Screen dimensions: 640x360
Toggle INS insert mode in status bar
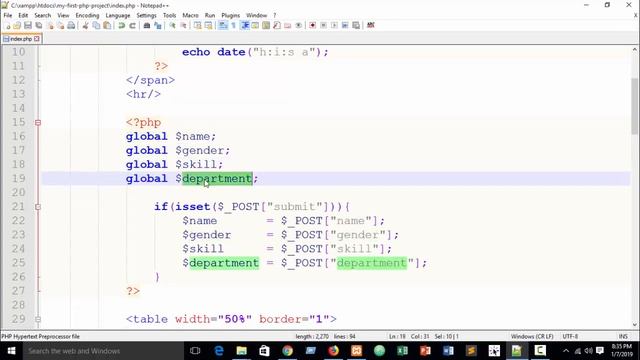(x=623, y=336)
